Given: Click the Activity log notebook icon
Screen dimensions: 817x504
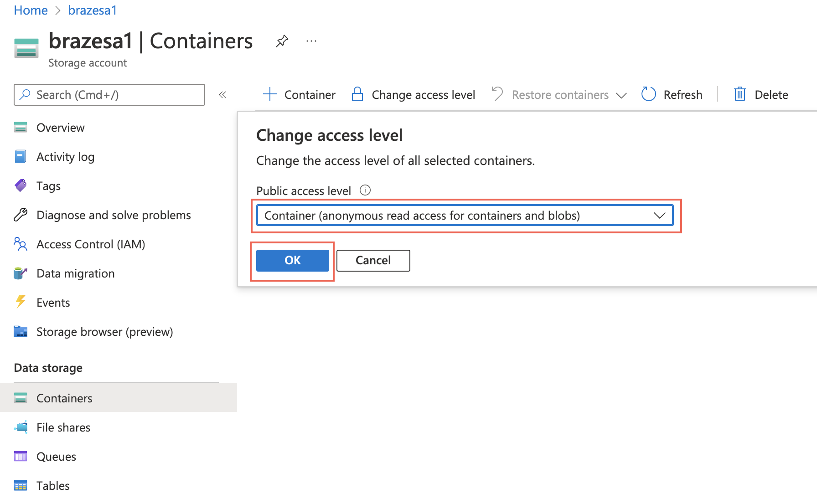Looking at the screenshot, I should 21,156.
